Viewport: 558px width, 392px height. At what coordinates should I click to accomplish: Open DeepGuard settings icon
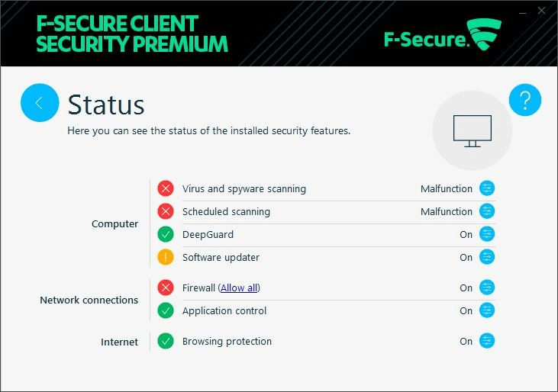487,234
